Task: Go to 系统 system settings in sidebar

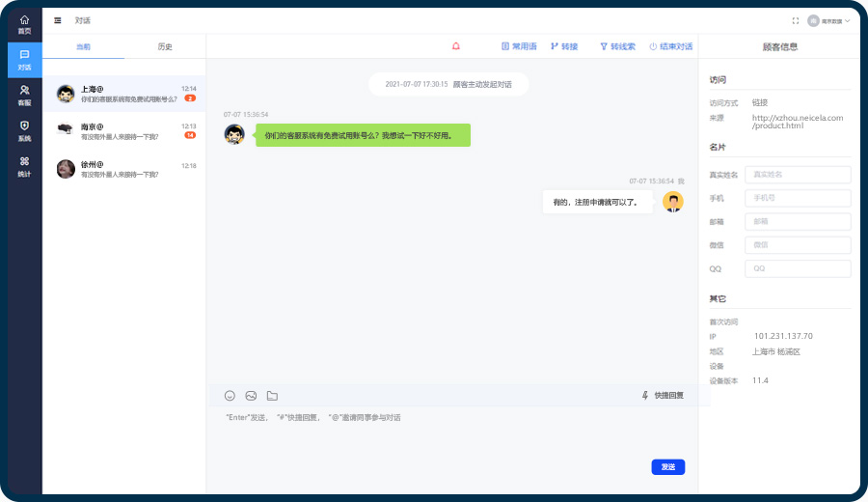Action: pos(24,130)
